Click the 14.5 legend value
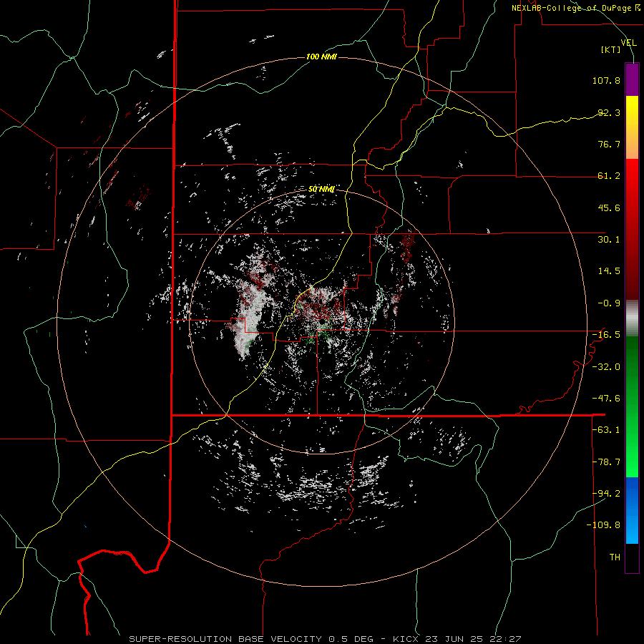 click(x=609, y=271)
